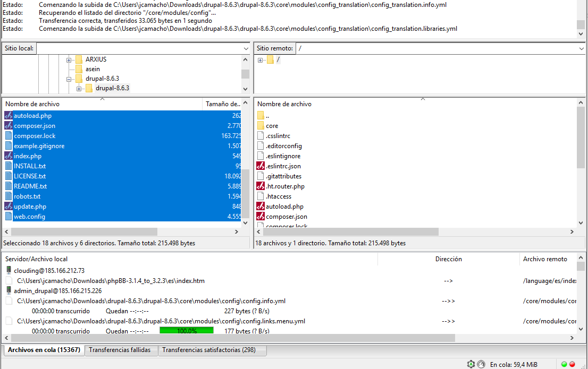The height and width of the screenshot is (369, 588).
Task: Select the config.links.menu.yml queue entry
Action: 161,321
